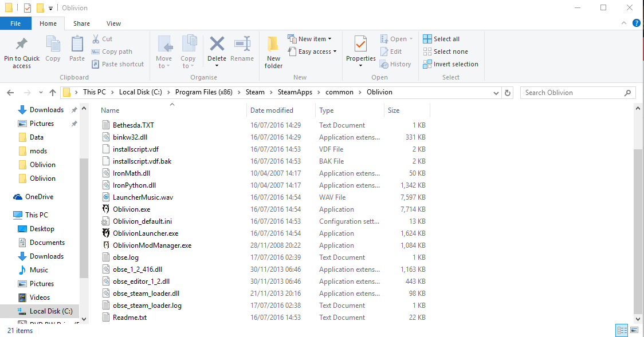
Task: Open file History from the ribbon
Action: tap(395, 64)
